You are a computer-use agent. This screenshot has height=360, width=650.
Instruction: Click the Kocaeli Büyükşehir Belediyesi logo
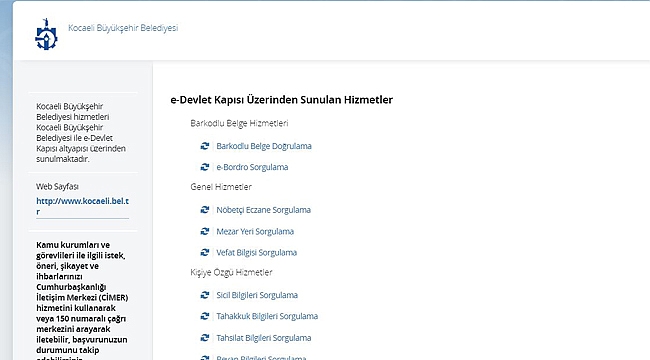click(46, 34)
